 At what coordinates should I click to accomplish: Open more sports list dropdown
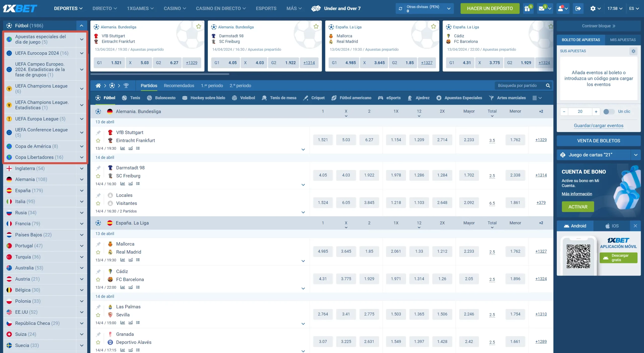point(537,98)
